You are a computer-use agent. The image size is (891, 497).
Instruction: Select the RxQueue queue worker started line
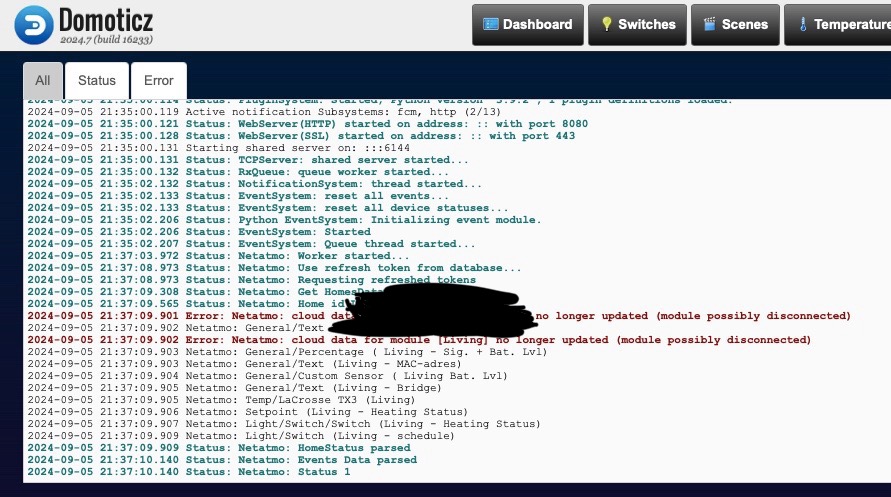point(238,172)
